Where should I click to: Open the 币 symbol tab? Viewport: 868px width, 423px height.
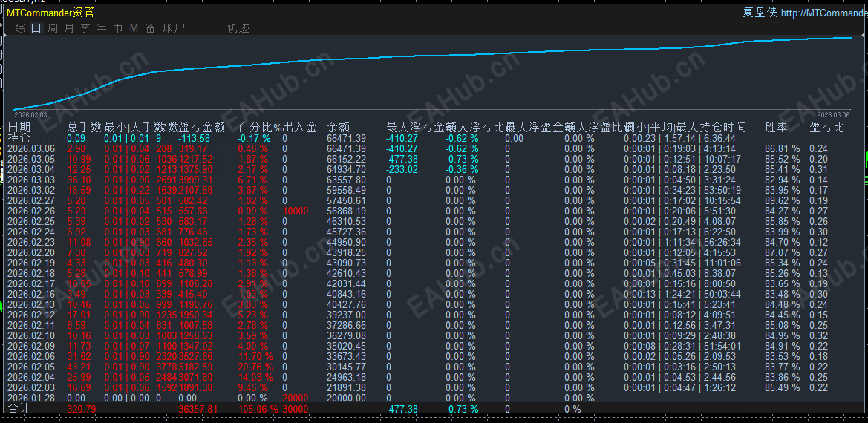click(x=117, y=28)
